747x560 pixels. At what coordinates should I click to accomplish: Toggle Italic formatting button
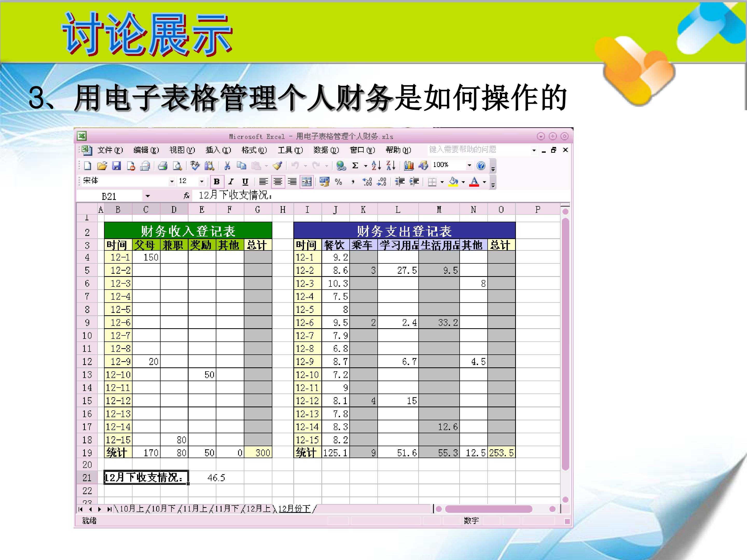231,181
